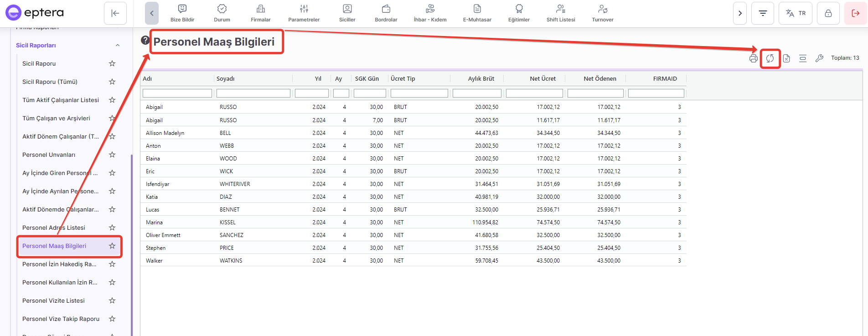Open the Bordrolar menu
The image size is (868, 336).
(386, 13)
